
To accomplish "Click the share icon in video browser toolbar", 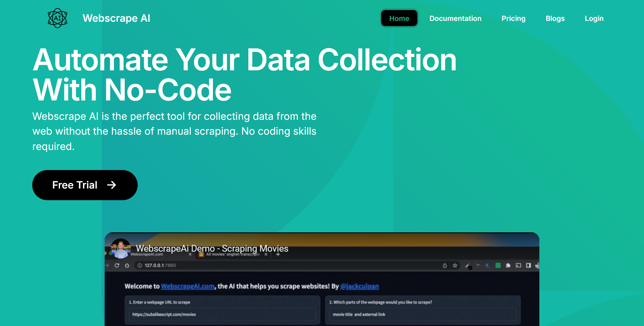I will (445, 265).
